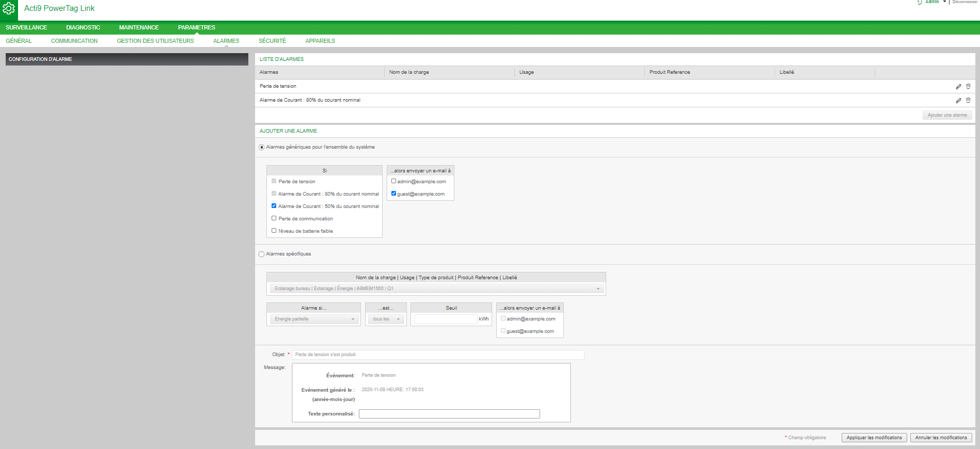Click the Objet subject input field
The width and height of the screenshot is (980, 449).
point(438,355)
